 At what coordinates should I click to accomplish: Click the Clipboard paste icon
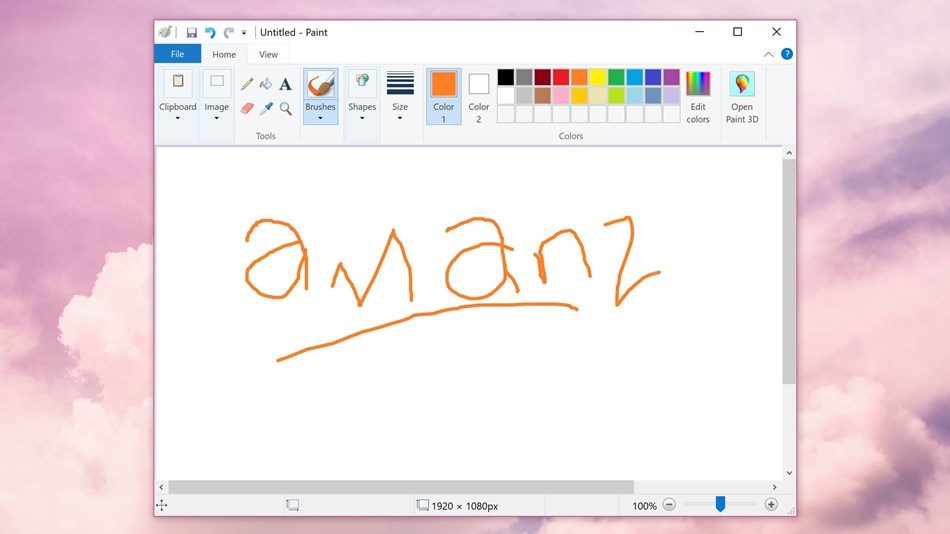coord(178,83)
